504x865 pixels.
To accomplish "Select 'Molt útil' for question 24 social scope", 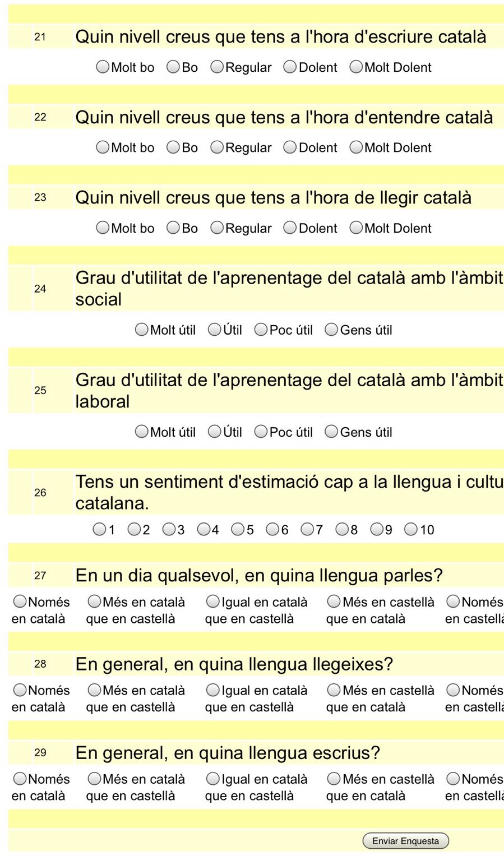I will click(142, 330).
